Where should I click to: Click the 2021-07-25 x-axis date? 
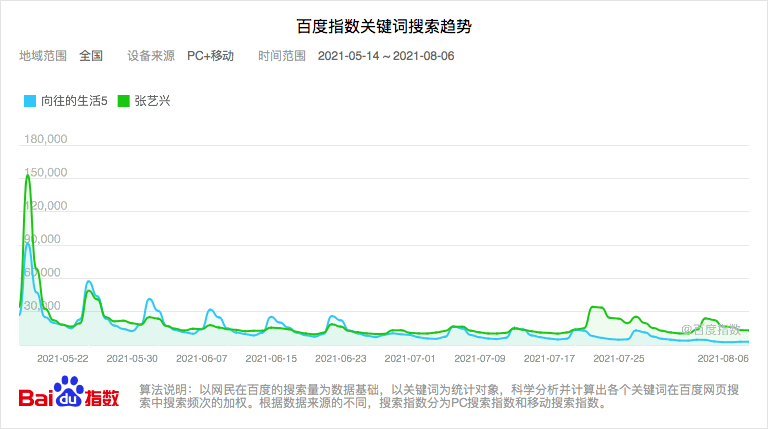tap(619, 358)
